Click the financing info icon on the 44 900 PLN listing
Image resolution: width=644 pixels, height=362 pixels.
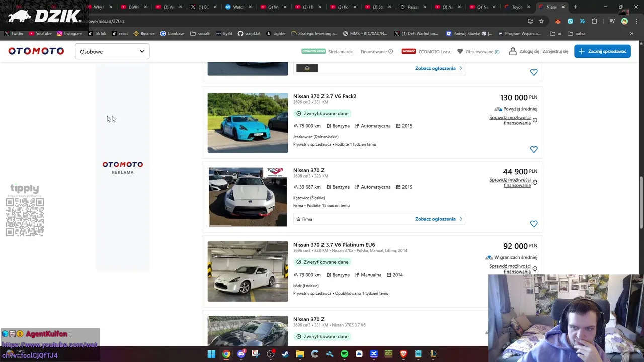coord(535,183)
